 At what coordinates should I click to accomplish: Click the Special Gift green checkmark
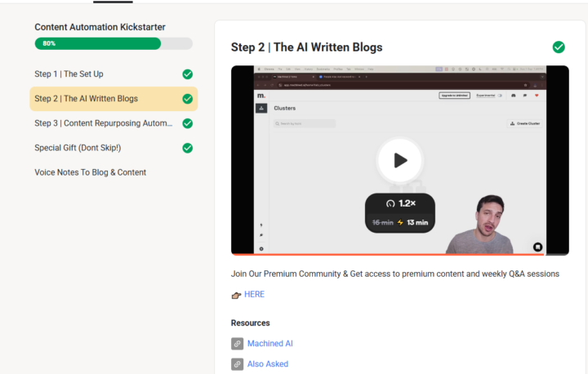click(188, 148)
